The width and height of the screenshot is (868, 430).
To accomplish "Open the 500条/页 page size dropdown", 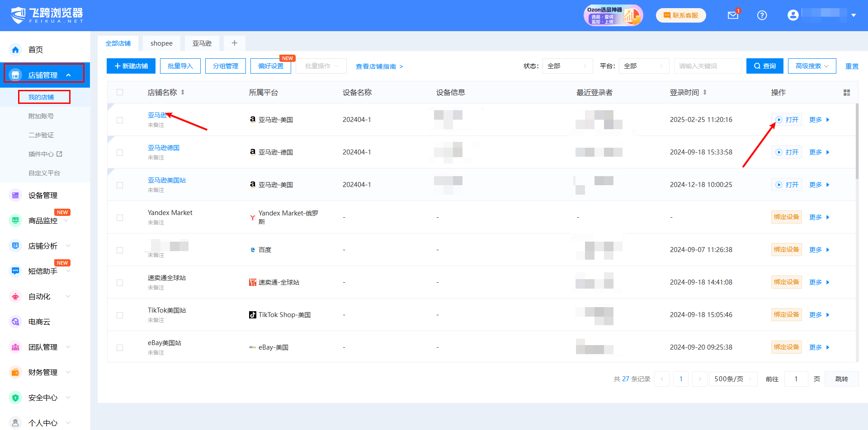I will click(732, 379).
